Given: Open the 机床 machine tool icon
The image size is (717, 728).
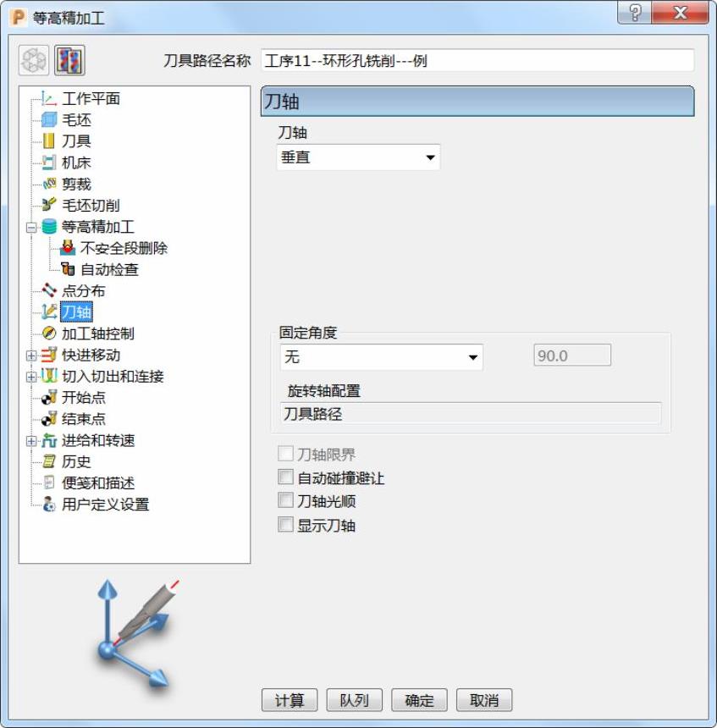Looking at the screenshot, I should pos(49,163).
